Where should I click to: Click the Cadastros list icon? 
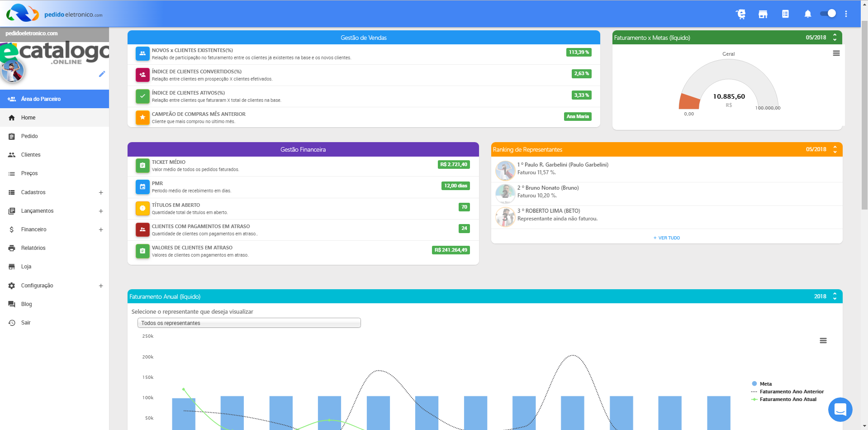[x=12, y=192]
